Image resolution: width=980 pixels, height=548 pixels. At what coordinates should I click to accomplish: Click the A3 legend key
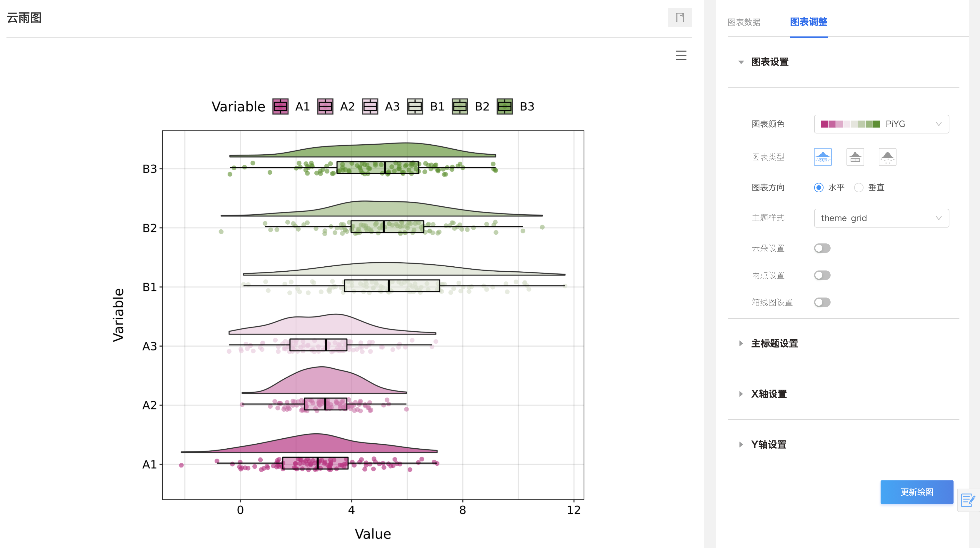(370, 106)
